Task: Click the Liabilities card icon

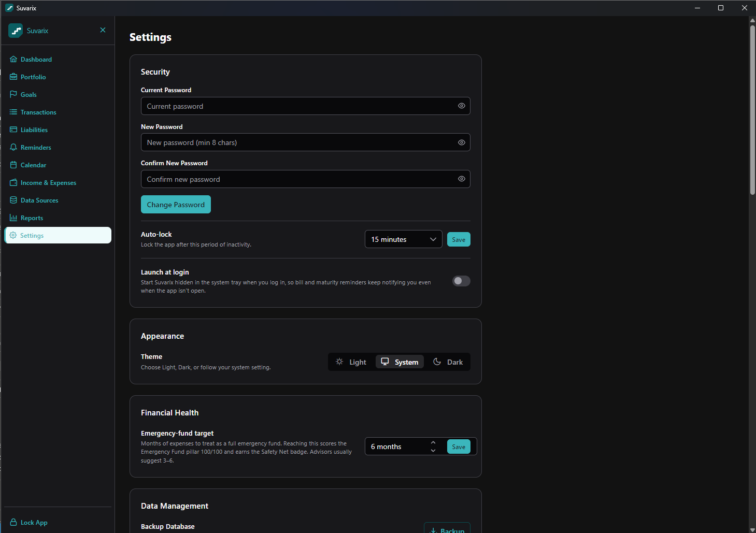Action: pyautogui.click(x=13, y=129)
